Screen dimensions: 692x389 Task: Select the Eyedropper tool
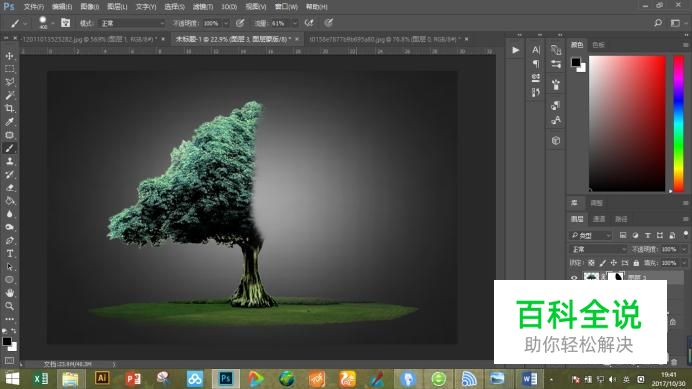(9, 122)
